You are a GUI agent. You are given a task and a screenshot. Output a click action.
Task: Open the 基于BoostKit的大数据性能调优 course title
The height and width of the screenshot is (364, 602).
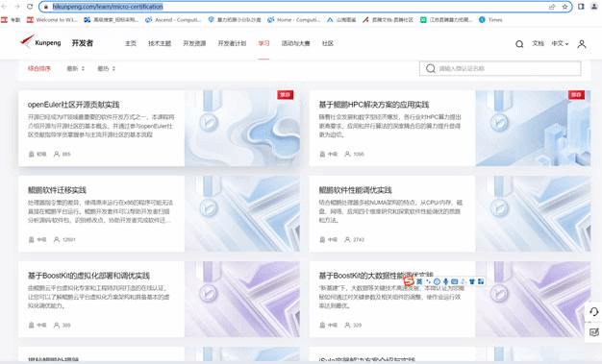(376, 276)
